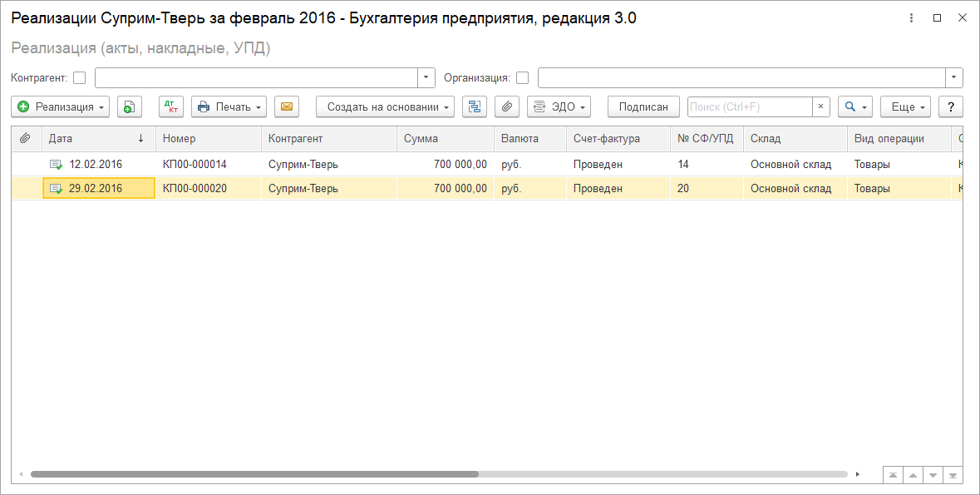Click the envelope send-by-email icon
The height and width of the screenshot is (495, 980).
[x=286, y=107]
